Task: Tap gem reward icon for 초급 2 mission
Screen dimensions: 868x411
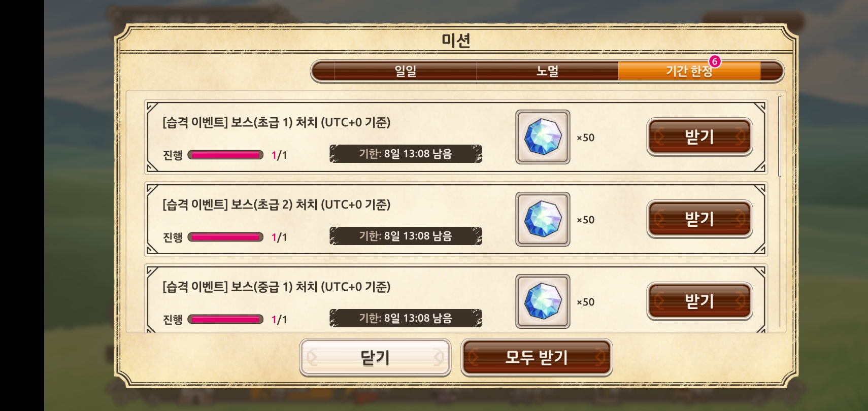Action: 543,219
